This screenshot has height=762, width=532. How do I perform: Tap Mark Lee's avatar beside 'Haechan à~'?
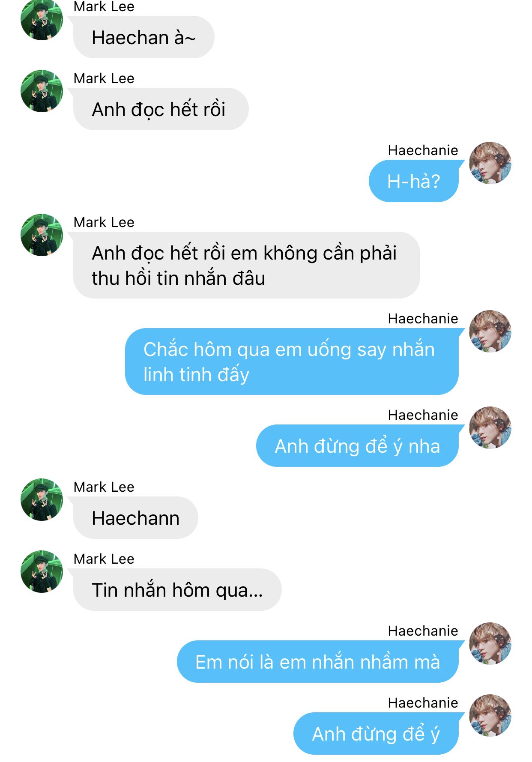[x=42, y=19]
